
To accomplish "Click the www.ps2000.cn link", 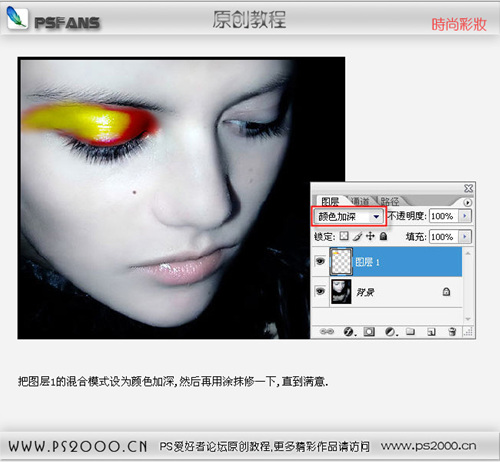I will click(429, 446).
